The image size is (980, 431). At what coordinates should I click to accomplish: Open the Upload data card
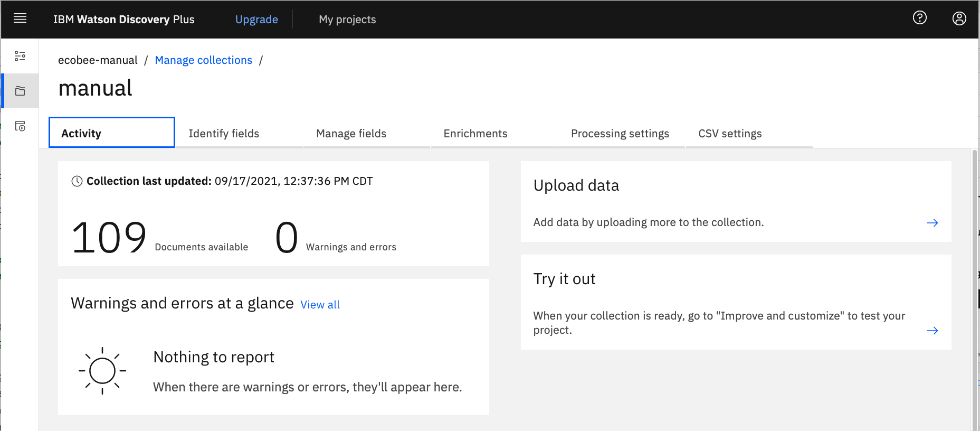pos(736,202)
